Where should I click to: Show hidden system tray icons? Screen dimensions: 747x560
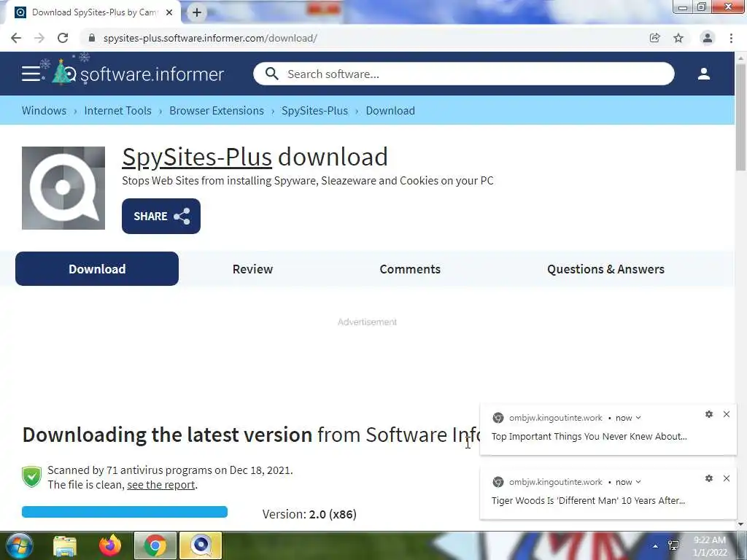pyautogui.click(x=656, y=546)
